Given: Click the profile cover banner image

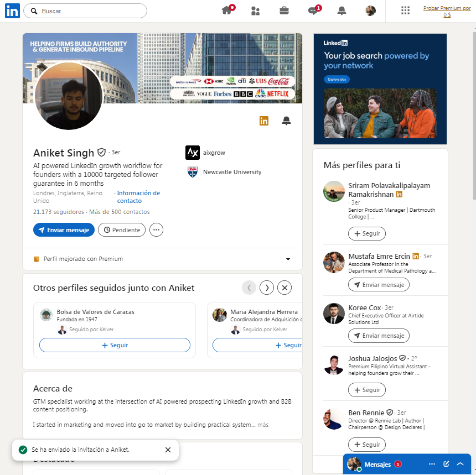Looking at the screenshot, I should (x=162, y=68).
